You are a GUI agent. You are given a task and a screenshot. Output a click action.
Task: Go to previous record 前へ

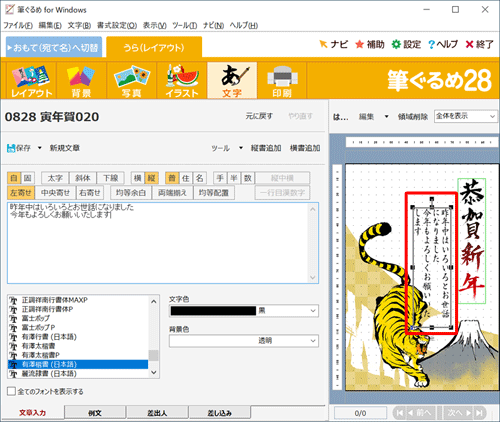(420, 413)
